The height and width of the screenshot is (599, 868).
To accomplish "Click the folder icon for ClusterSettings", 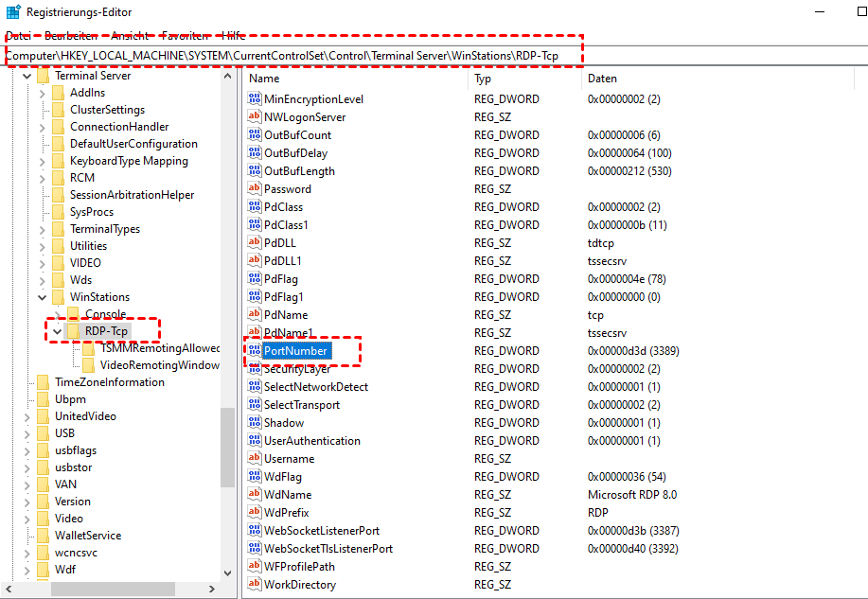I will pos(59,110).
